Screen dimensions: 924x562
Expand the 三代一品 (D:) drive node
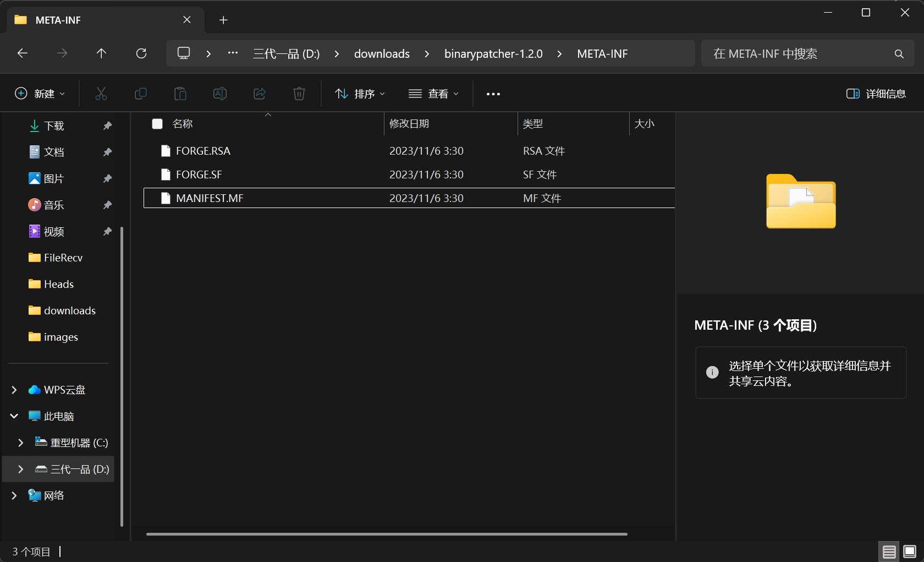point(21,469)
